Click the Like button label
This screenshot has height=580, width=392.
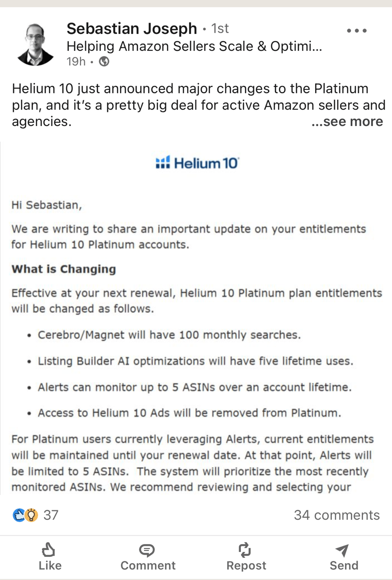tap(50, 565)
